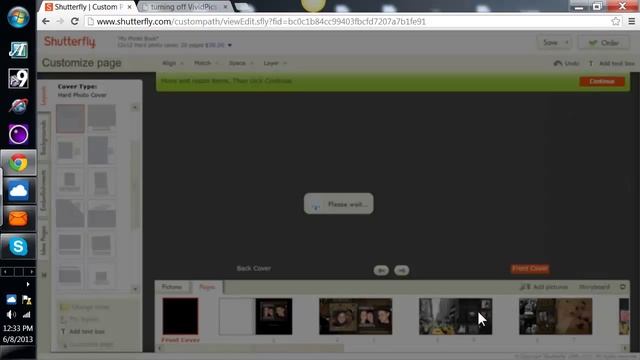
Task: Open the Storyboard view
Action: coord(594,287)
